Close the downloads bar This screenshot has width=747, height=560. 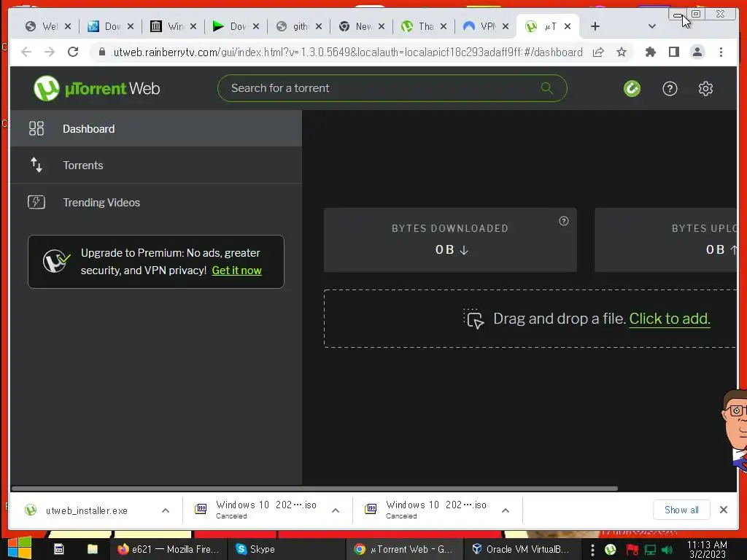723,510
